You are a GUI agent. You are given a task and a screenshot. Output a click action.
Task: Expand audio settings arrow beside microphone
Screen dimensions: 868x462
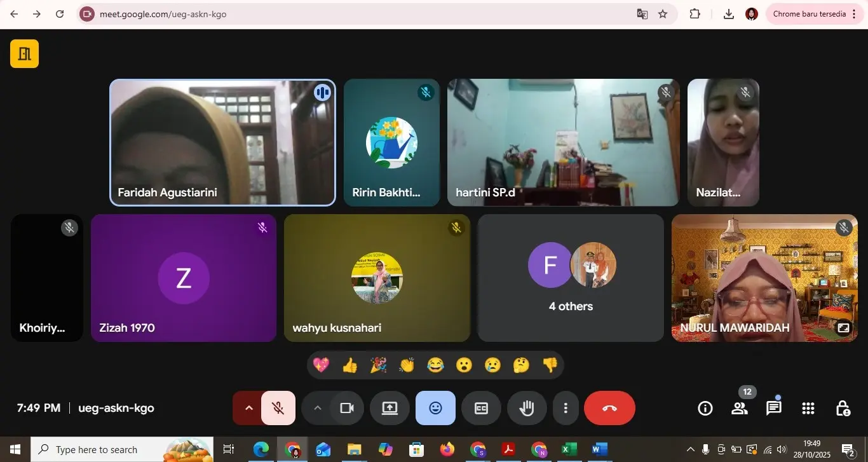(248, 408)
